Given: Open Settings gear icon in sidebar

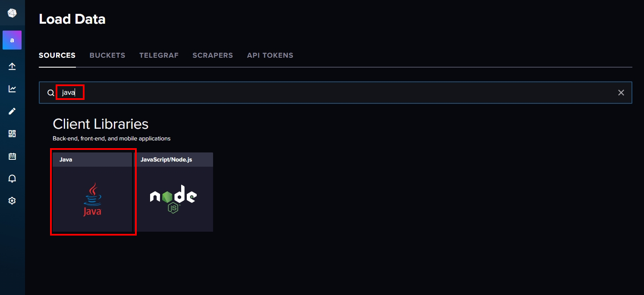Looking at the screenshot, I should tap(12, 201).
